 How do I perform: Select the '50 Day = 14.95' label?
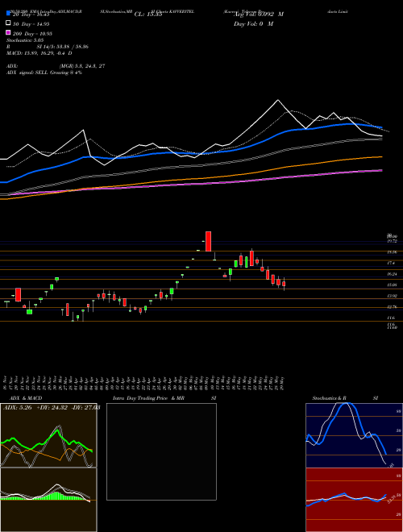31,24
